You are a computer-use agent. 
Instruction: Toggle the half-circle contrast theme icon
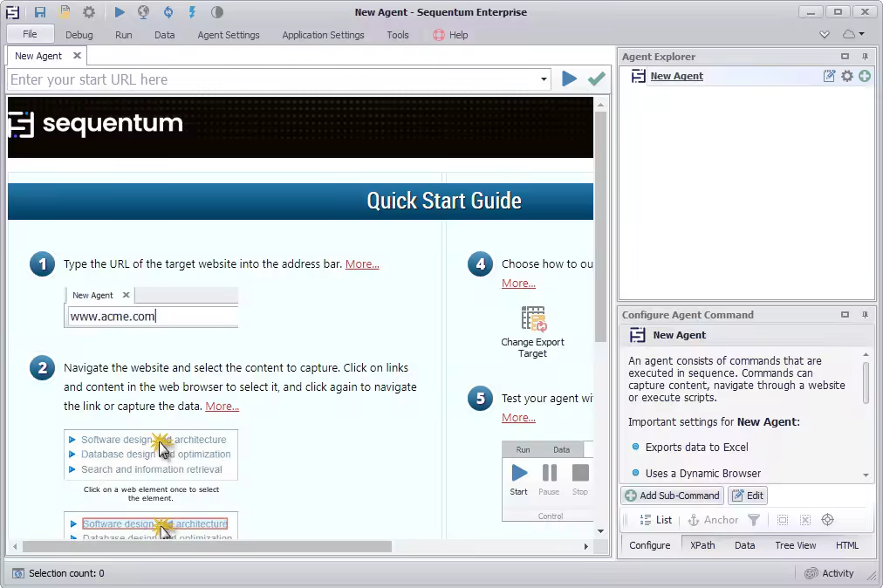click(x=216, y=12)
